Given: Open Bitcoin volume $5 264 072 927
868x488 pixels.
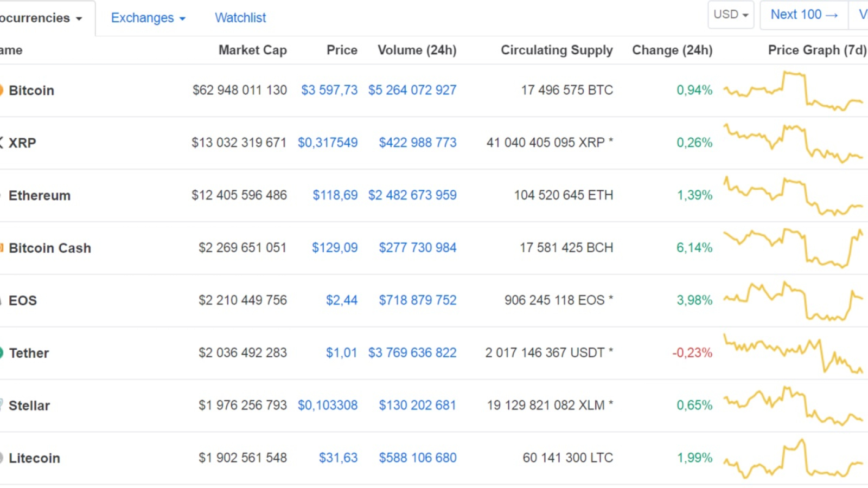Looking at the screenshot, I should [412, 90].
